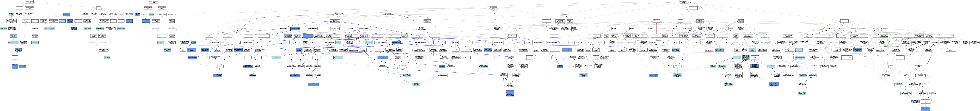This screenshot has height=111, width=980.
Task: Select the 'muscle structure development' node
Action: 427,21
